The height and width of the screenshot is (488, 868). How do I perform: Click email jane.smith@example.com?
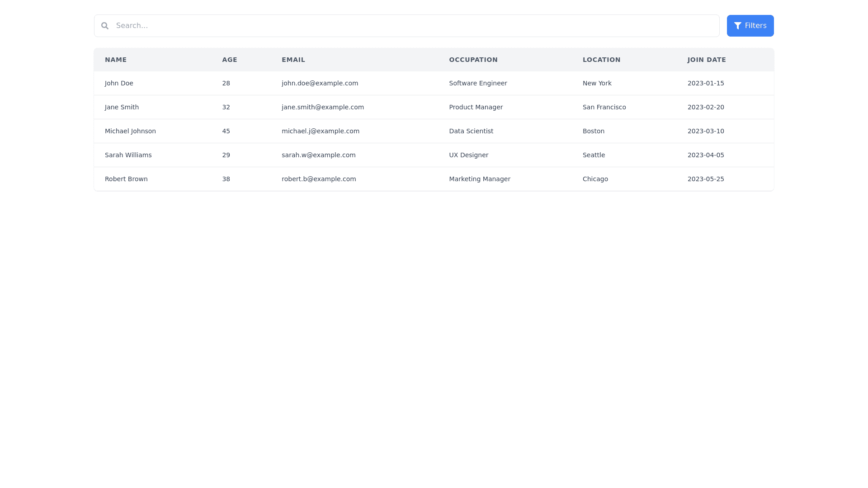(x=322, y=107)
